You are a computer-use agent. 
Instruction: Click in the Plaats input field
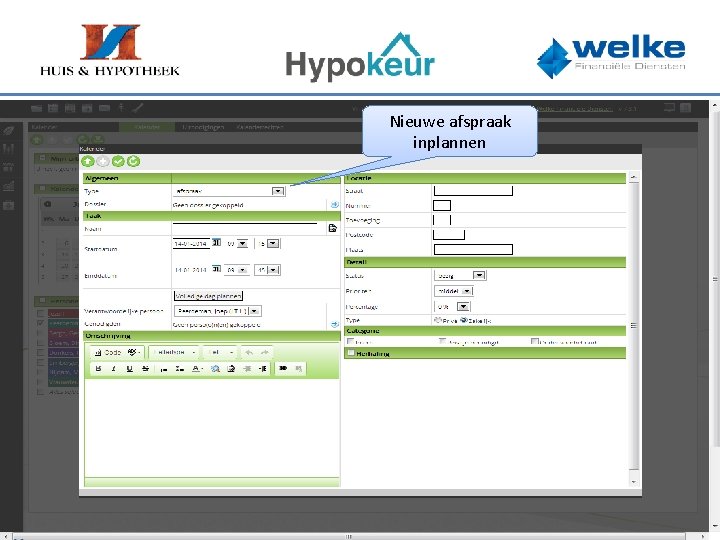[473, 249]
